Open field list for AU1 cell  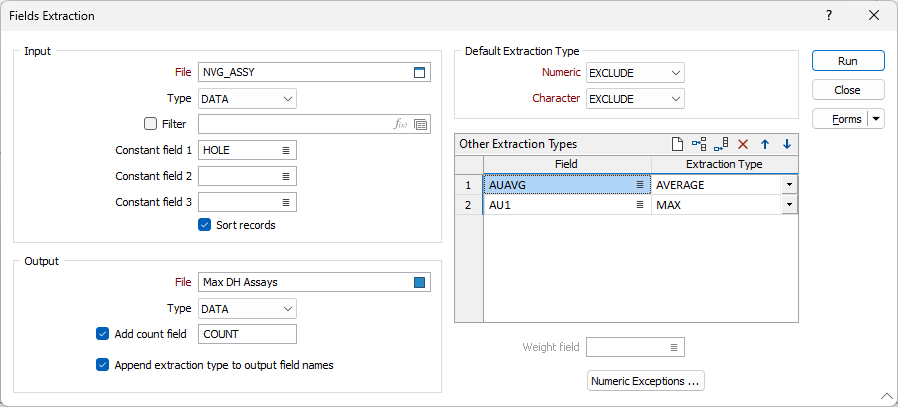(640, 205)
